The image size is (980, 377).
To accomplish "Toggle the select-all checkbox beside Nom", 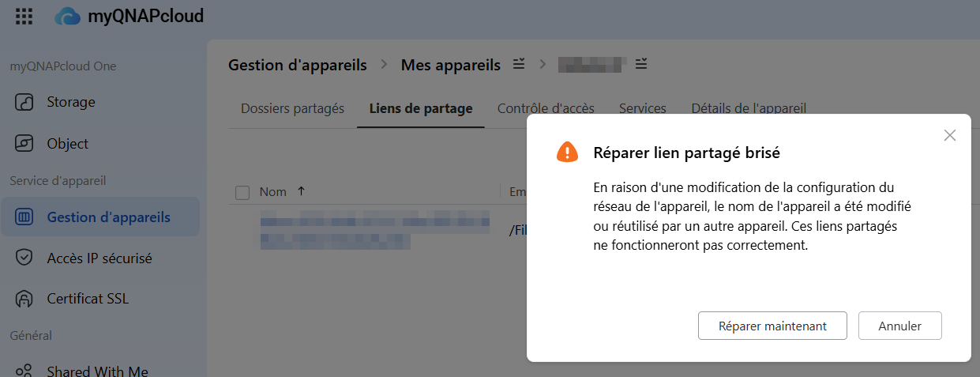I will [242, 192].
